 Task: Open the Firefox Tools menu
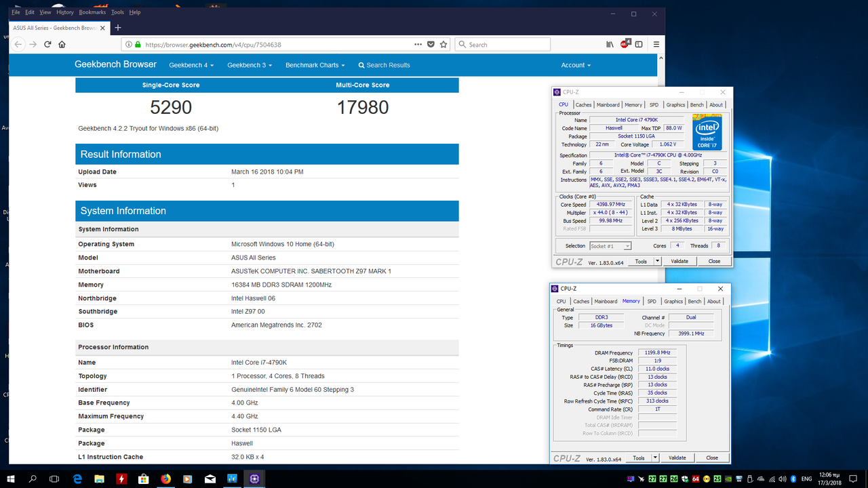[x=117, y=12]
